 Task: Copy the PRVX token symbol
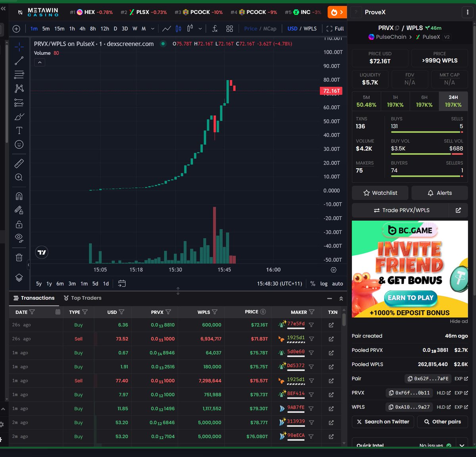[x=397, y=28]
